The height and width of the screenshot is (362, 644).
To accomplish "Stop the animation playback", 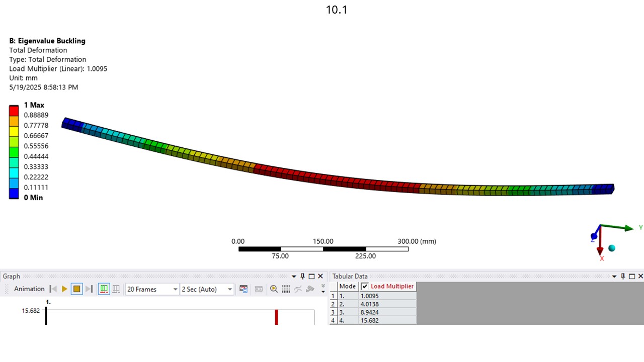I will click(x=76, y=289).
